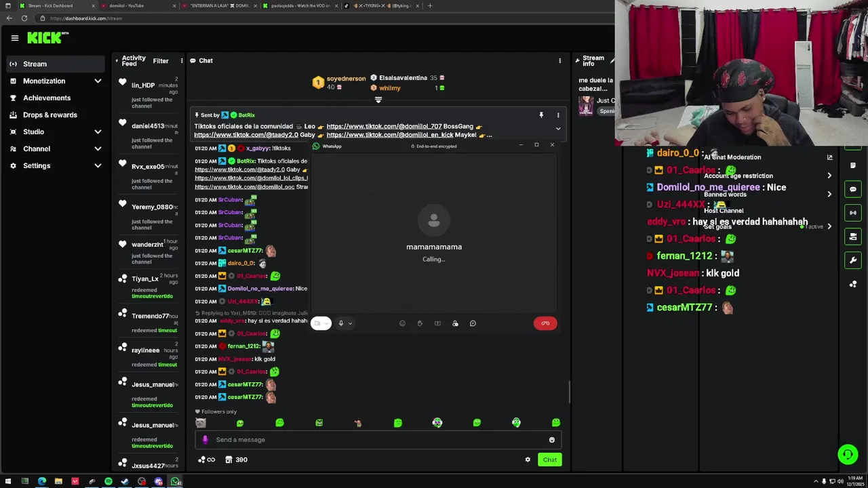Select the cat emote in quick emotes
This screenshot has height=488, width=868.
point(201,423)
